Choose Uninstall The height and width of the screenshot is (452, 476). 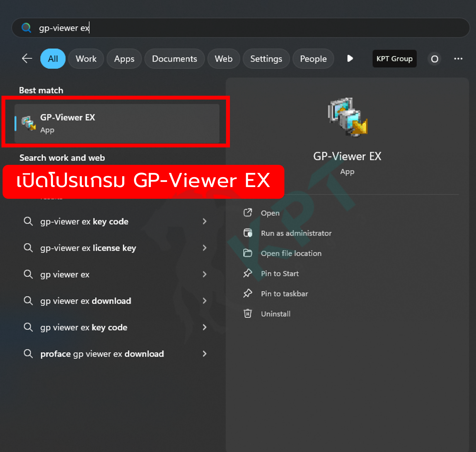point(276,314)
